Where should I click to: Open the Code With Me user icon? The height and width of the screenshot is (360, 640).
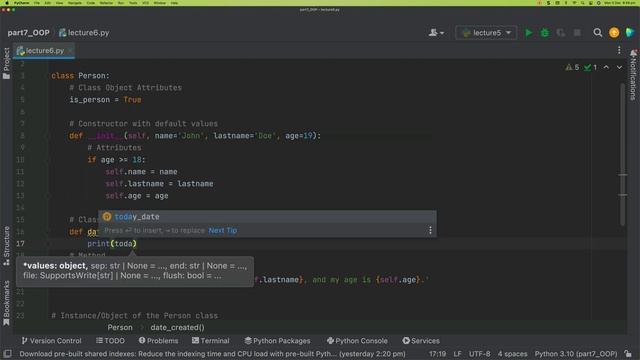pyautogui.click(x=436, y=33)
